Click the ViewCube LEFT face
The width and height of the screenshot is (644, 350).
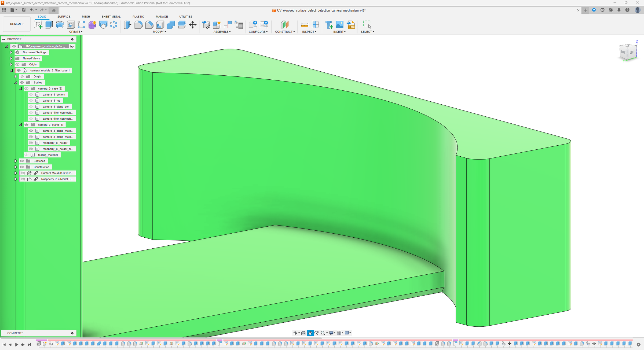[x=632, y=52]
